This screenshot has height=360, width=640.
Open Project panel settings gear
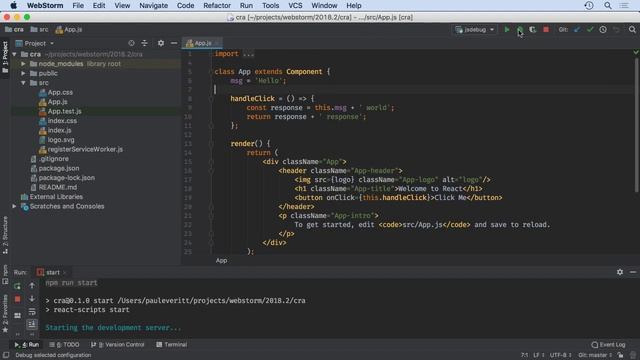coord(161,43)
